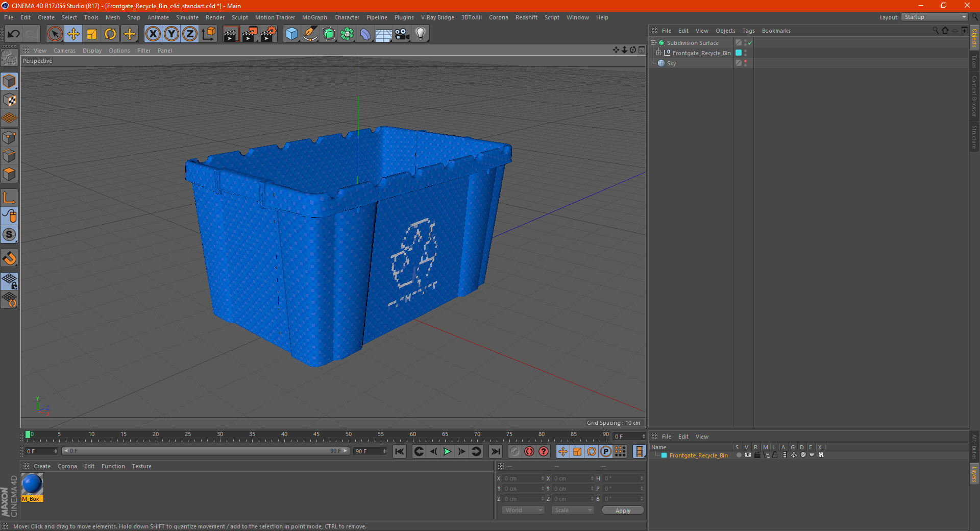Toggle Sky visibility dots
980x531 pixels.
tap(745, 63)
